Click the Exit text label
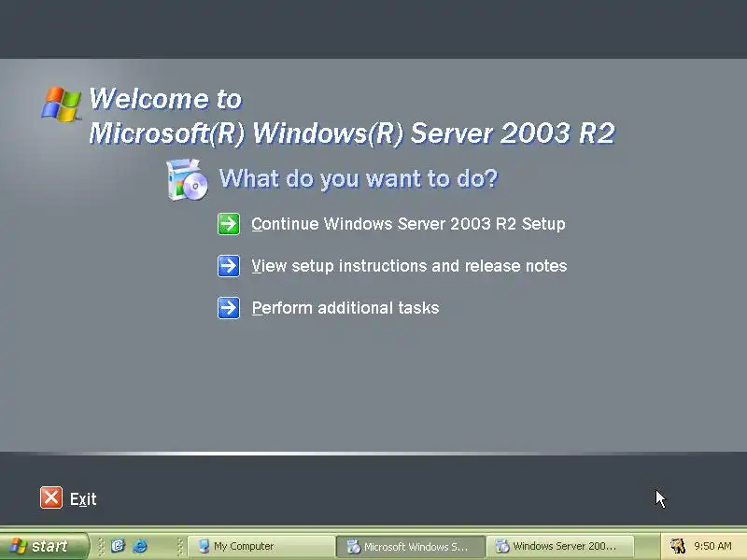This screenshot has height=560, width=747. [83, 499]
